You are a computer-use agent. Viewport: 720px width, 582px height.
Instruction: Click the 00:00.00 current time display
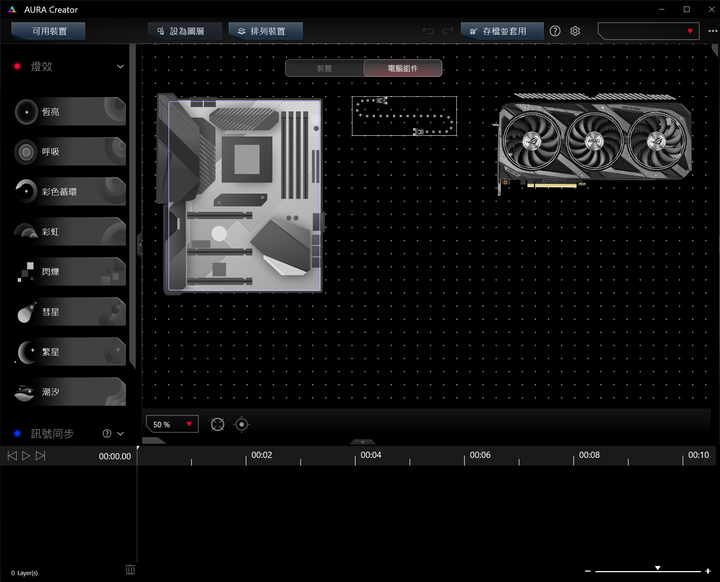click(x=115, y=456)
